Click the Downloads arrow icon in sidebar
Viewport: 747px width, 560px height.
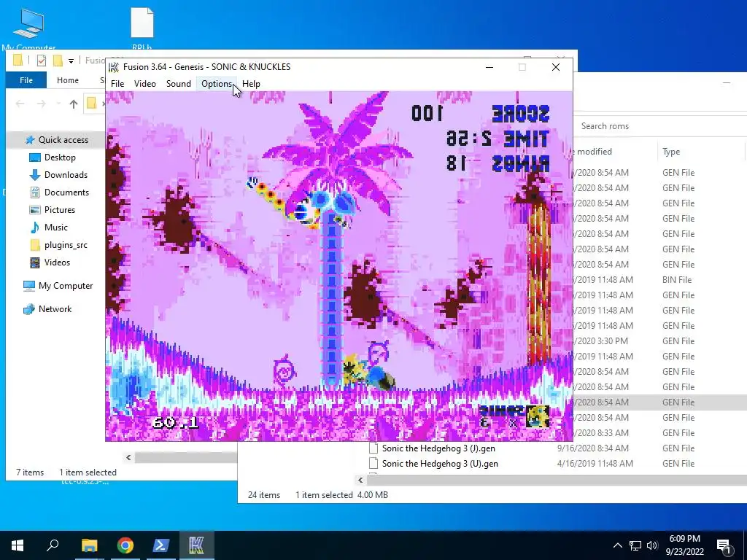[35, 175]
